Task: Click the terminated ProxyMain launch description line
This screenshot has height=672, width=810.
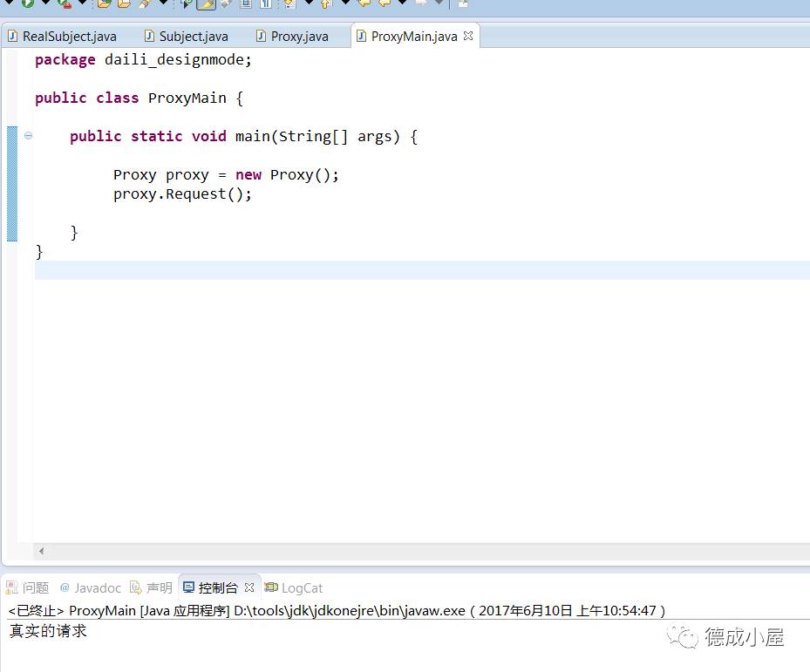Action: click(x=337, y=610)
